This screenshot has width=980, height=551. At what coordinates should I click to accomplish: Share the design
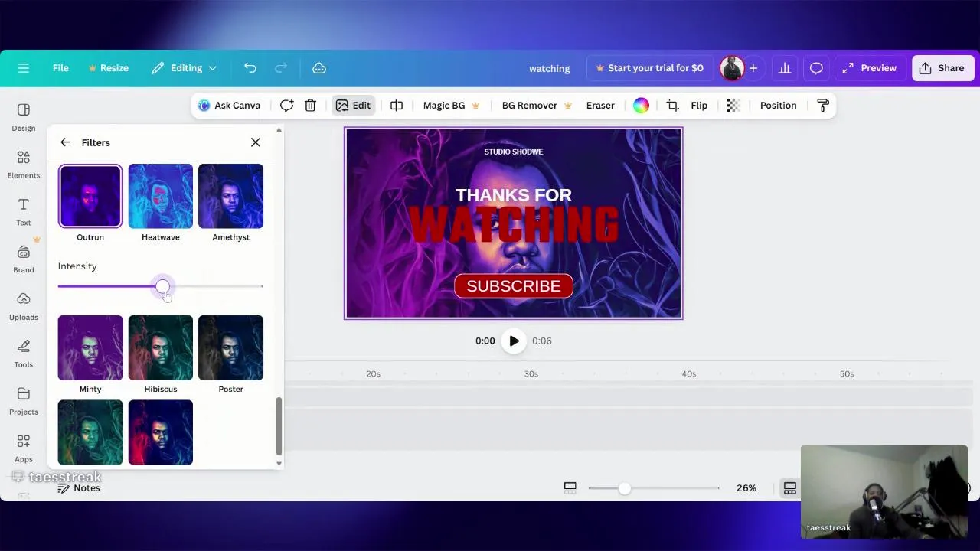pyautogui.click(x=942, y=68)
